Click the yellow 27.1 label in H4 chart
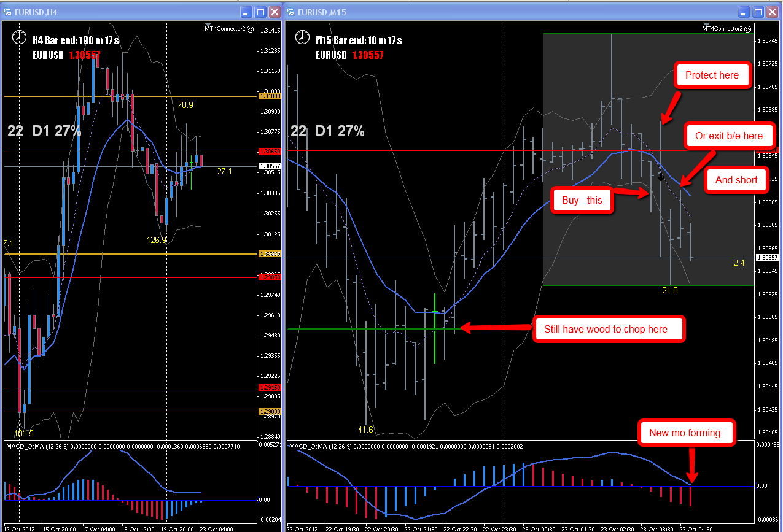The image size is (783, 532). [225, 172]
